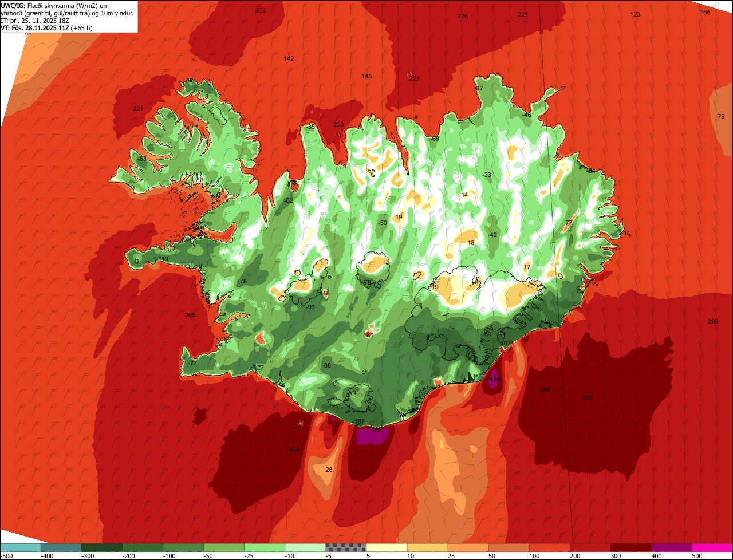
Task: Click the map value 362
Action: 587,397
